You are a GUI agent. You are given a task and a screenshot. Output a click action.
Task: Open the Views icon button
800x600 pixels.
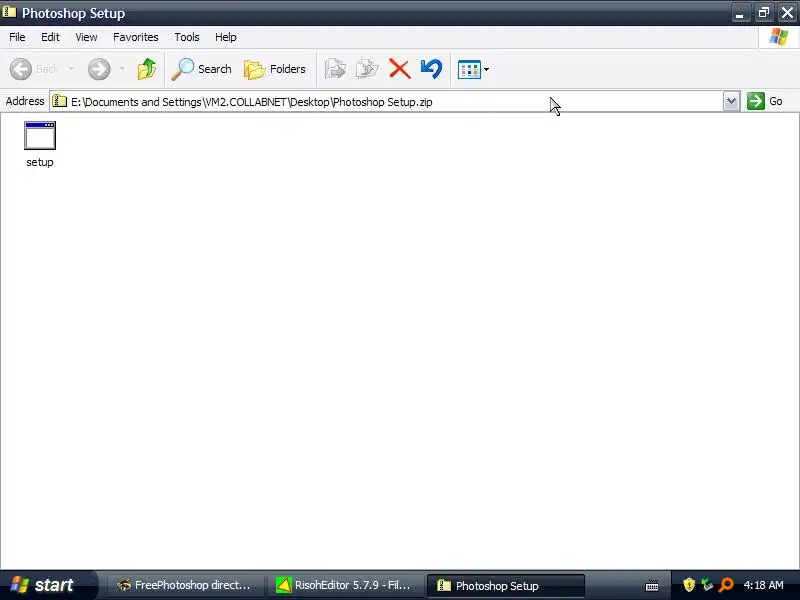pyautogui.click(x=469, y=69)
